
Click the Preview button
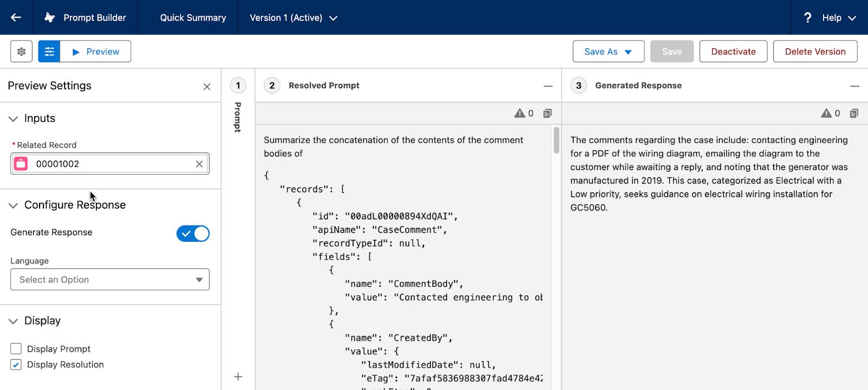pyautogui.click(x=95, y=52)
